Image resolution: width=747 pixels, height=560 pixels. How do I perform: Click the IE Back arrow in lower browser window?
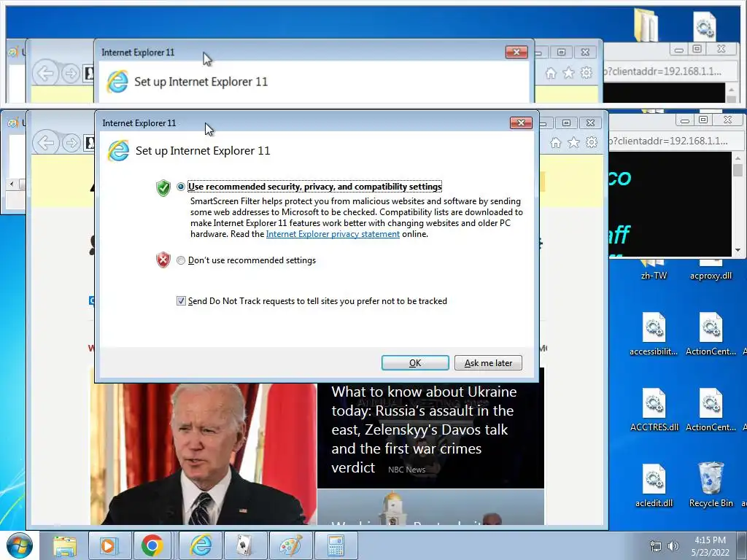click(46, 143)
